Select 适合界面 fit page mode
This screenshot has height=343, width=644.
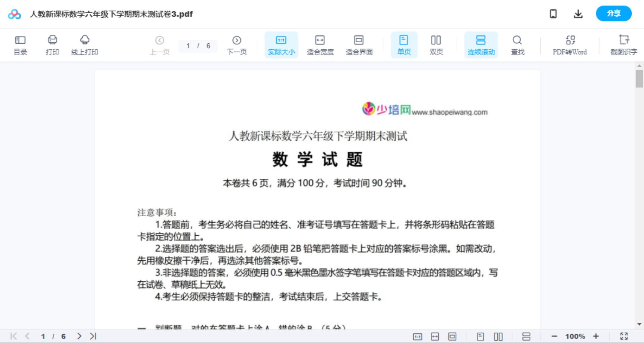click(x=359, y=45)
